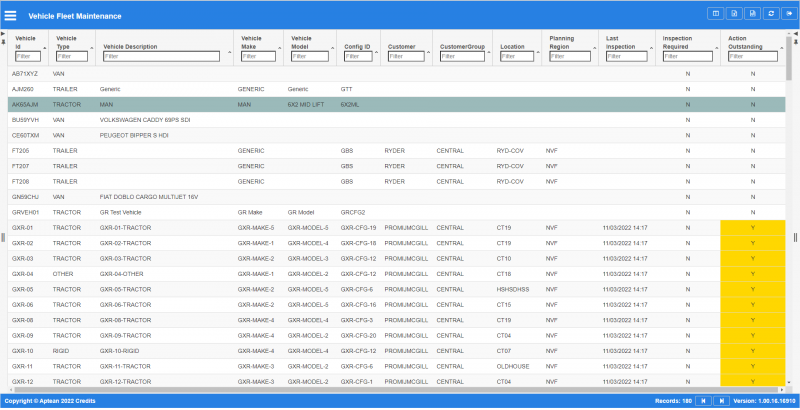
Task: Refresh the fleet grid data
Action: tap(770, 14)
